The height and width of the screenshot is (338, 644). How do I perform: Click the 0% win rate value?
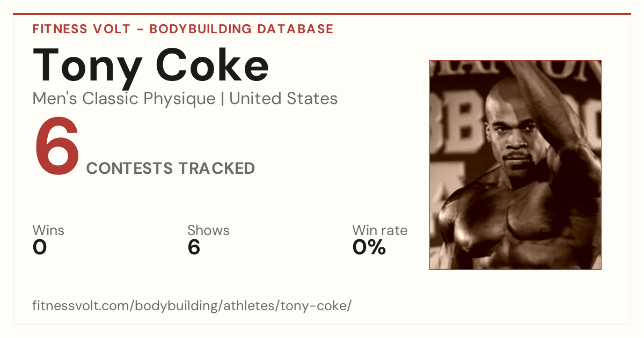(x=369, y=247)
